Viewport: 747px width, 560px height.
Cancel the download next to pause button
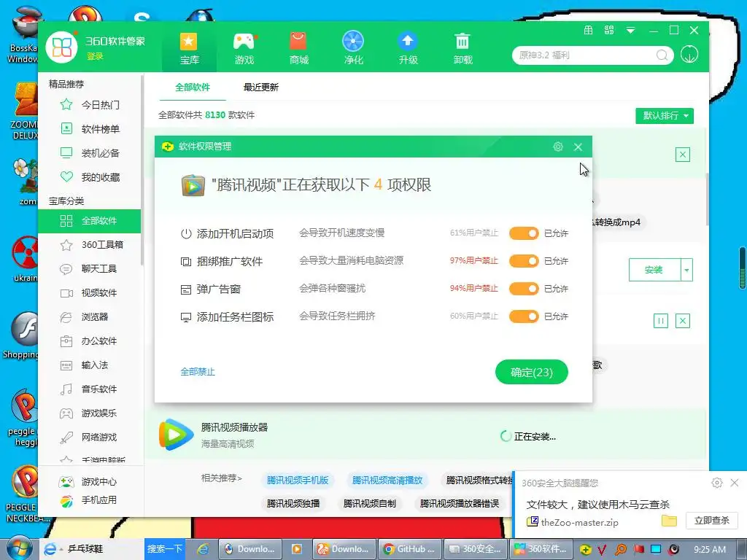coord(683,321)
